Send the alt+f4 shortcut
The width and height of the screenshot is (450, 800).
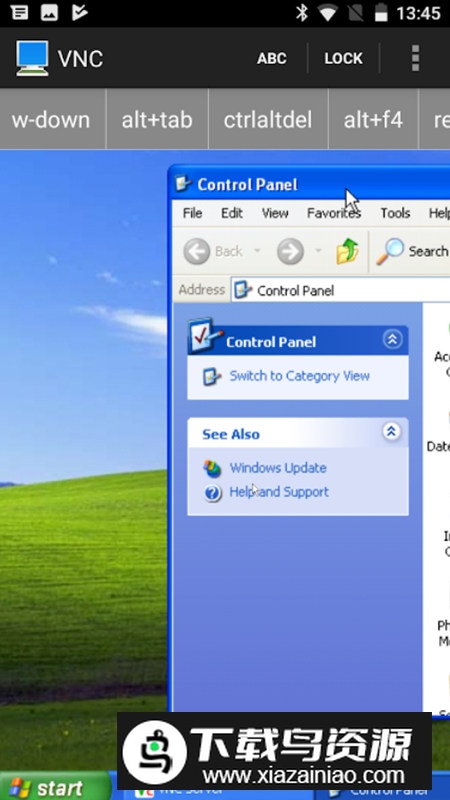[x=373, y=120]
